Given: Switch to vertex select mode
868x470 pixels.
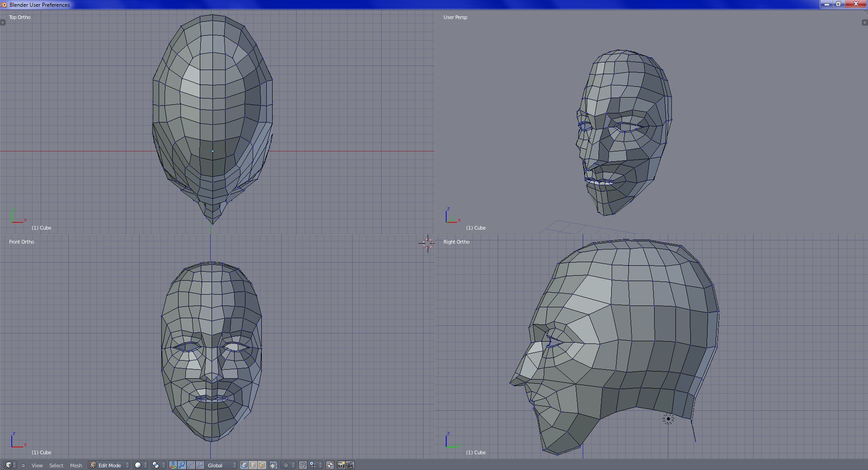Looking at the screenshot, I should coord(244,465).
